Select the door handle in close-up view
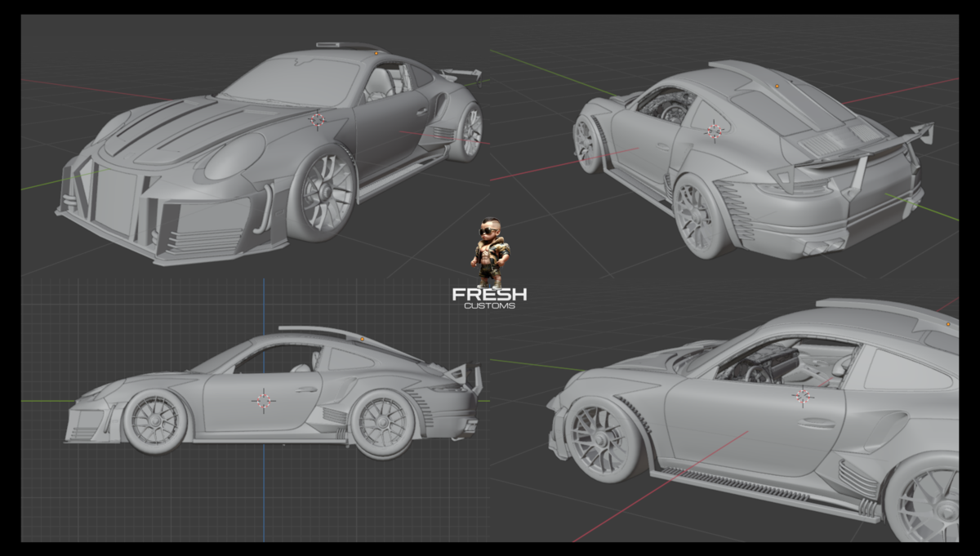The width and height of the screenshot is (980, 556). (x=817, y=423)
